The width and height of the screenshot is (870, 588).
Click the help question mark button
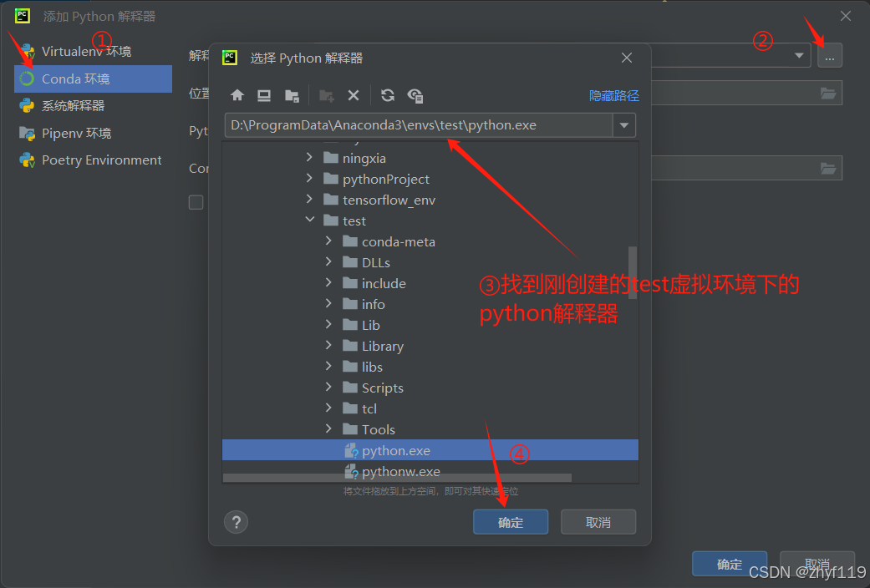coord(237,522)
